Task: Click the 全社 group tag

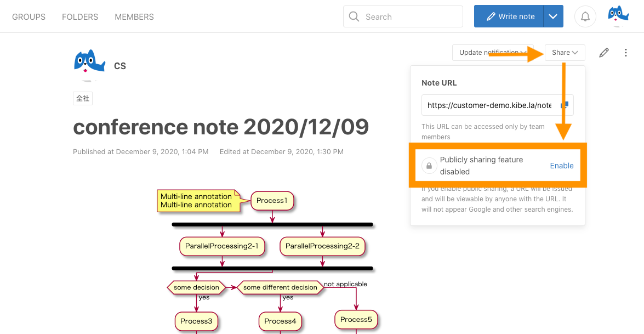Action: [83, 98]
